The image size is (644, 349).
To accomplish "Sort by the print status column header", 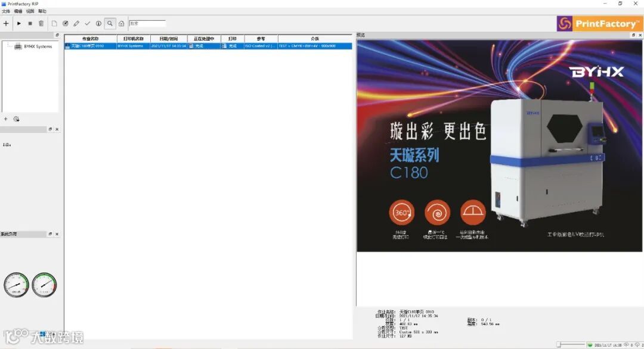I will click(233, 39).
